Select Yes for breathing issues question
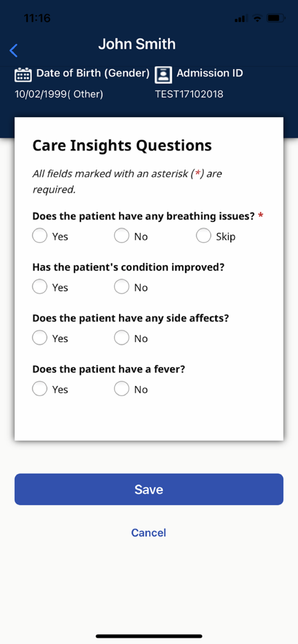The width and height of the screenshot is (298, 644). [x=39, y=235]
